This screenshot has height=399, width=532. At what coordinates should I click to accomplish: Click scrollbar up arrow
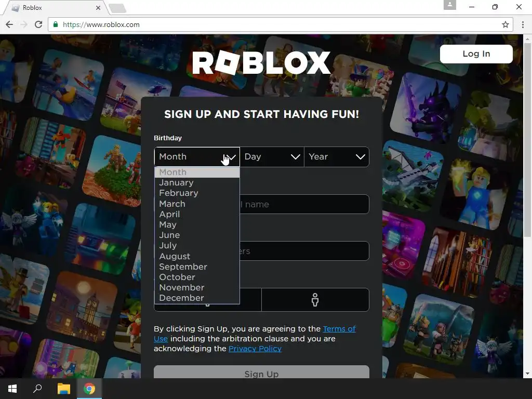pos(527,38)
